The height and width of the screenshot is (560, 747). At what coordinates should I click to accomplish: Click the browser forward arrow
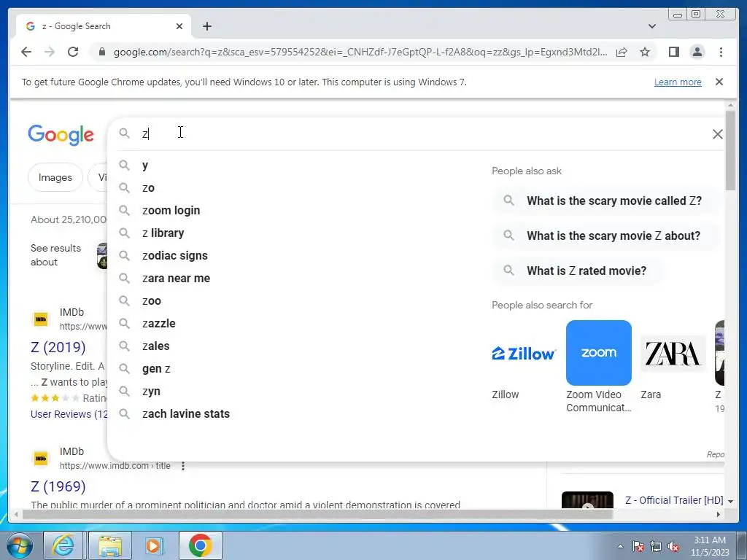pos(50,52)
